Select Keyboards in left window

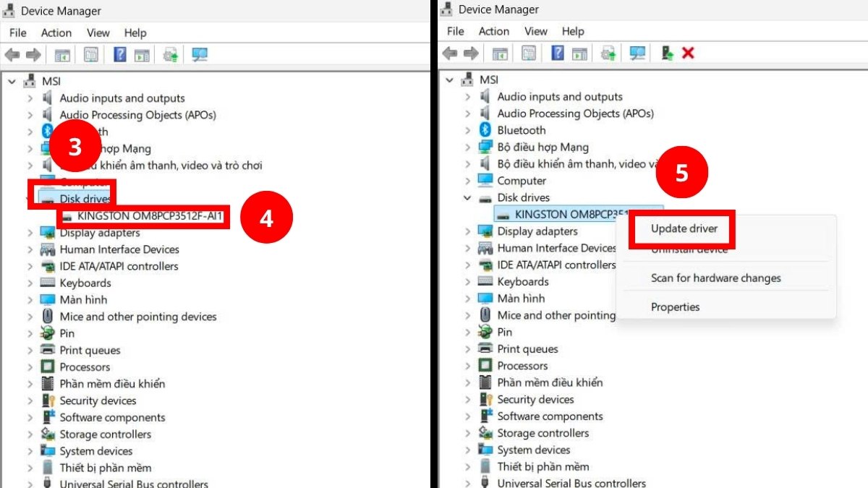point(85,283)
